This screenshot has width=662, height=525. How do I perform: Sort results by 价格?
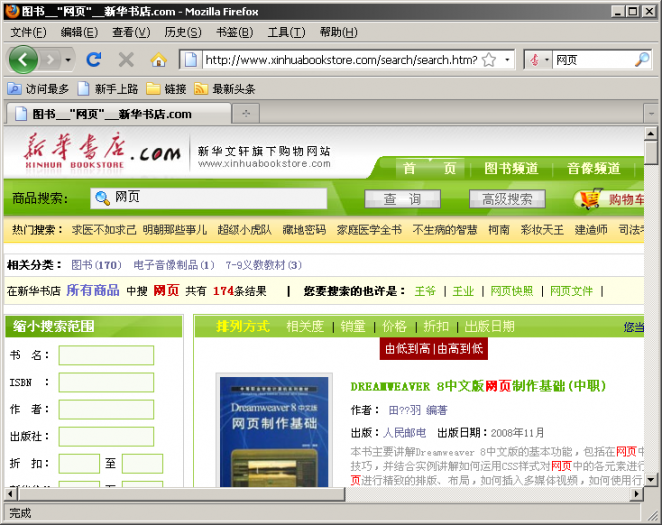[394, 326]
